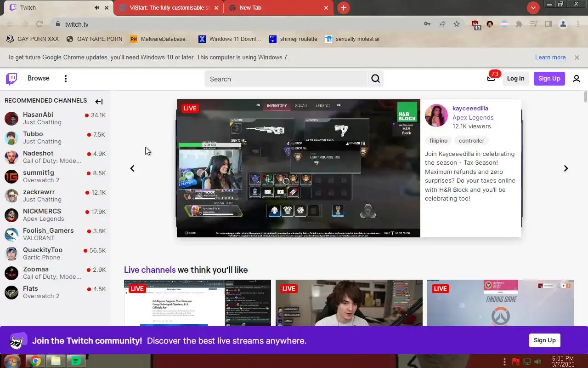Open the Tubbo channel in sidebar
588x368 pixels.
(55, 138)
